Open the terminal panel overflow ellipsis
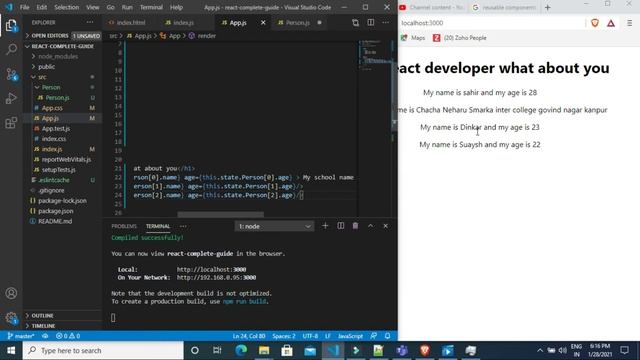 click(x=183, y=226)
